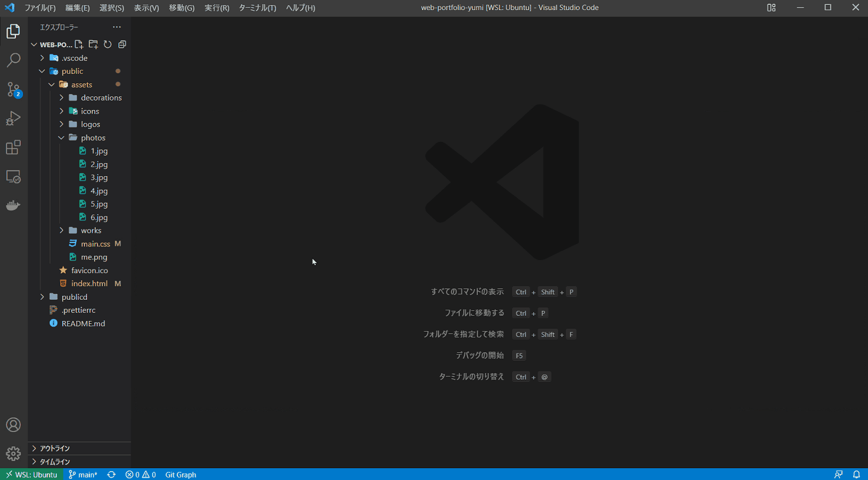Open the ファイル(F) menu
The width and height of the screenshot is (868, 480).
[x=40, y=8]
